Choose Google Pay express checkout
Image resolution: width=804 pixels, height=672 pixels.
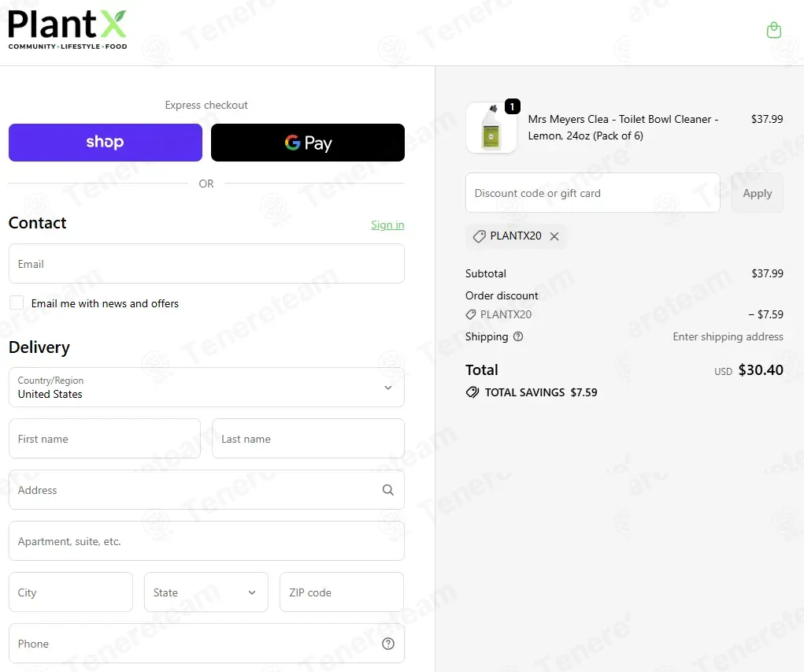[x=308, y=143]
